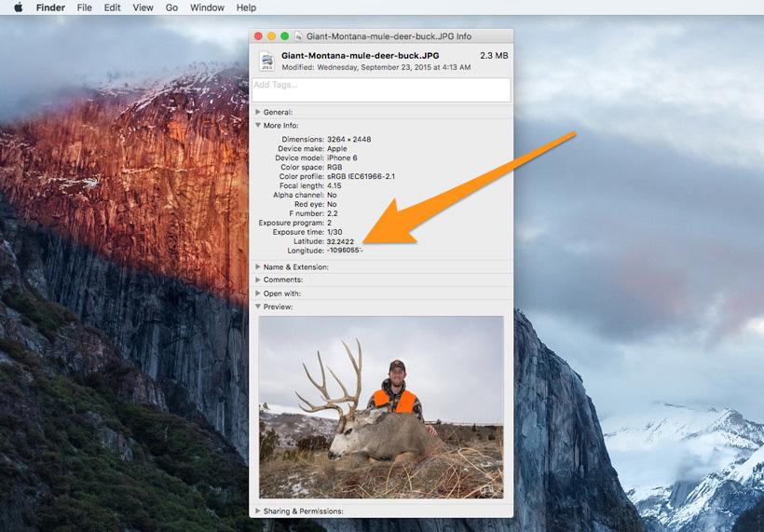This screenshot has width=764, height=532.
Task: Collapse the Preview section
Action: pyautogui.click(x=258, y=307)
